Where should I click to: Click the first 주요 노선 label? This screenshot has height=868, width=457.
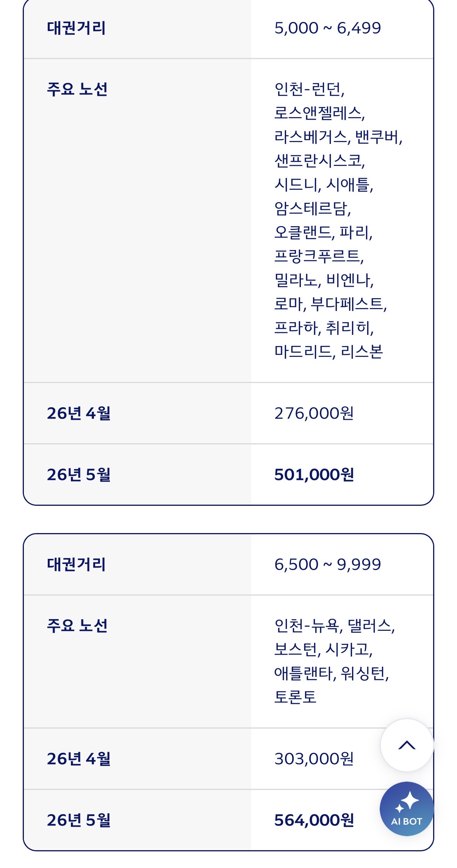[77, 89]
